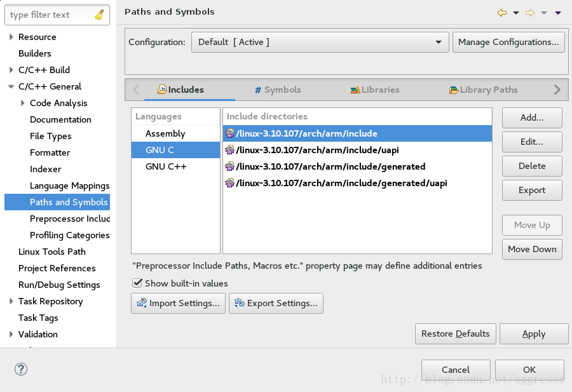Select /linux-3.10.107/arch/arm/include/generated path text
The image size is (572, 392).
[x=330, y=166]
